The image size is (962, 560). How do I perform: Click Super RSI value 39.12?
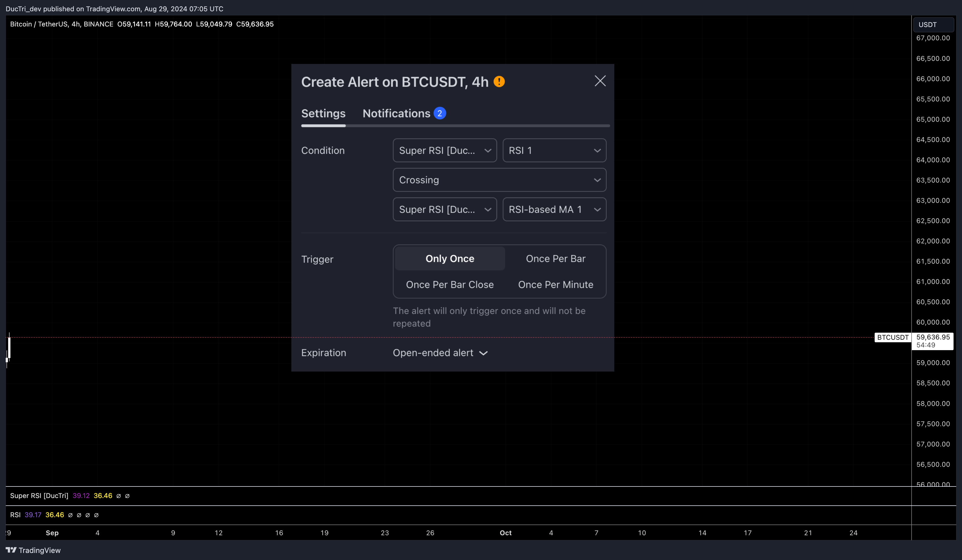[x=81, y=495]
